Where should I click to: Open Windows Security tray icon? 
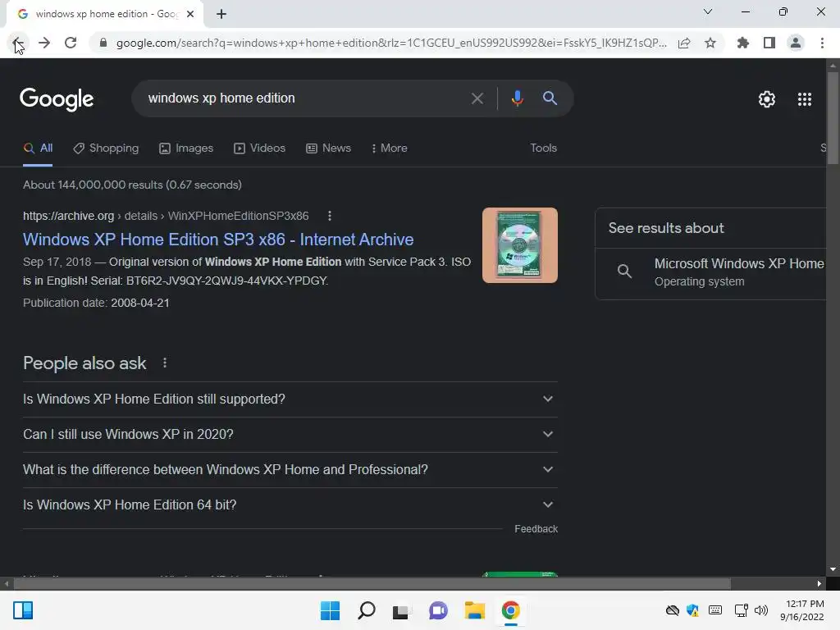click(692, 610)
